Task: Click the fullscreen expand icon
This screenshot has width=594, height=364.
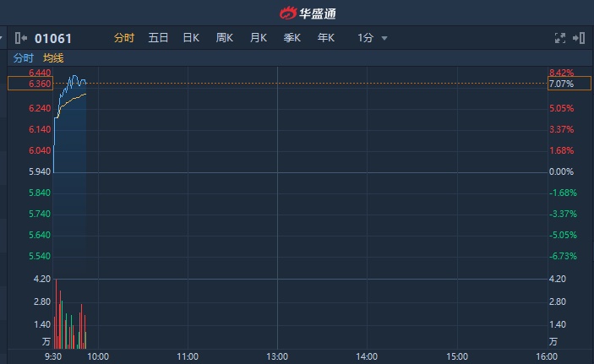Action: click(559, 38)
